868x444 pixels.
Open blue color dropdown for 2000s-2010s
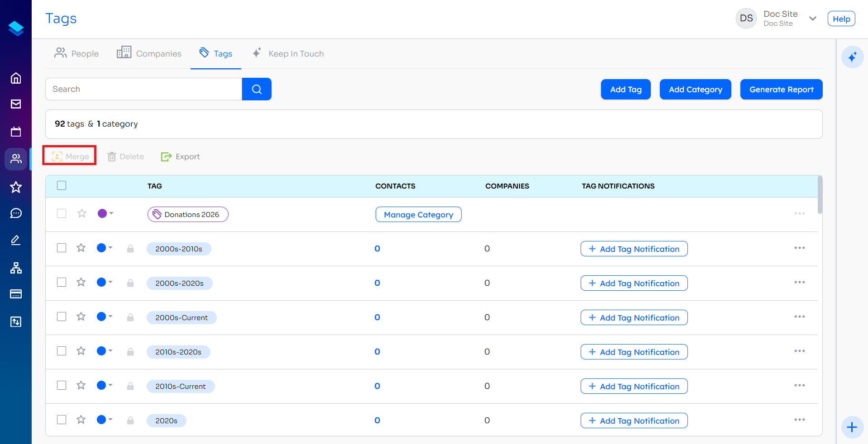click(105, 248)
